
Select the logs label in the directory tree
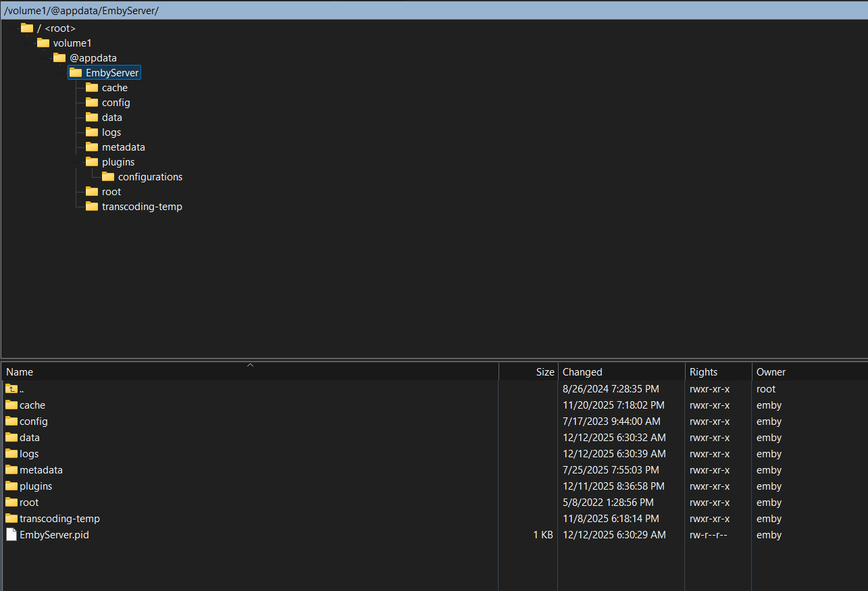point(111,132)
